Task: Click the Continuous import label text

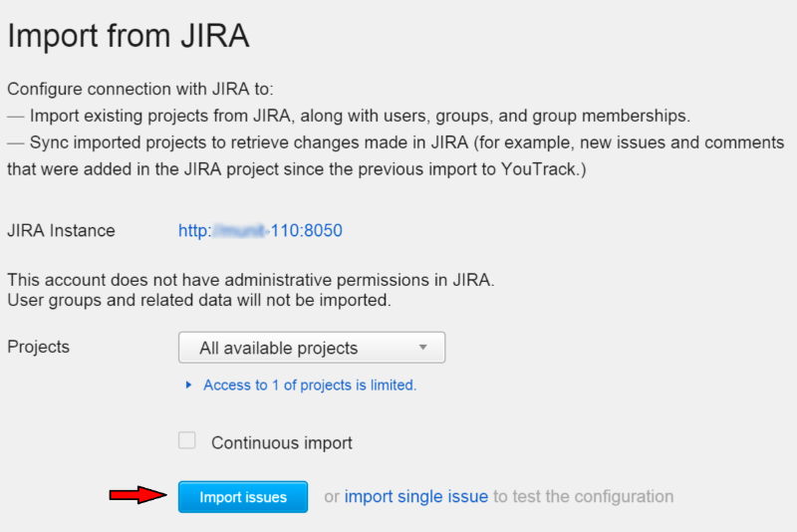Action: (x=282, y=442)
